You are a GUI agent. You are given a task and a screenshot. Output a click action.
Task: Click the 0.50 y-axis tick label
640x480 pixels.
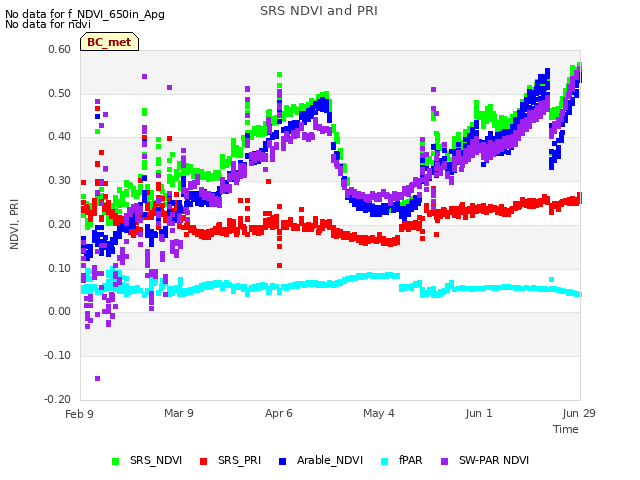(x=59, y=93)
